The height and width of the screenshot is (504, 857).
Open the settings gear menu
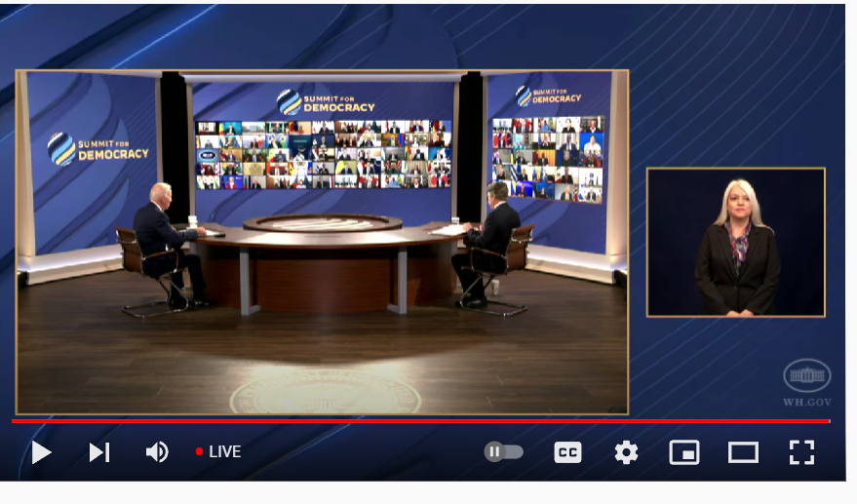[x=626, y=452]
